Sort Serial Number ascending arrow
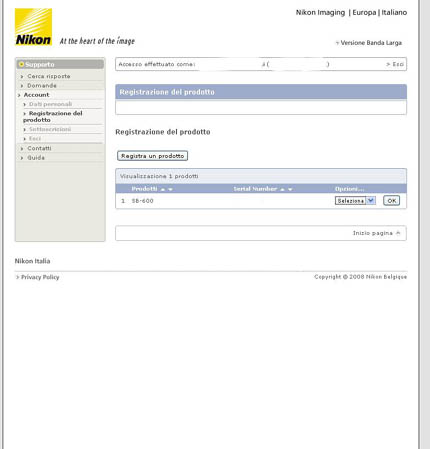Image resolution: width=430 pixels, height=449 pixels. 282,189
